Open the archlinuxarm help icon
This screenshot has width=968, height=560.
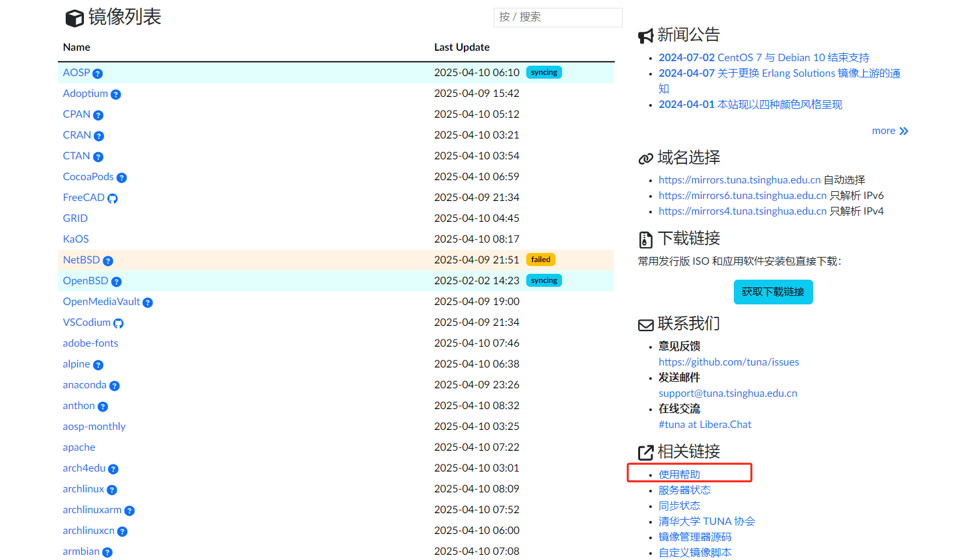point(129,511)
